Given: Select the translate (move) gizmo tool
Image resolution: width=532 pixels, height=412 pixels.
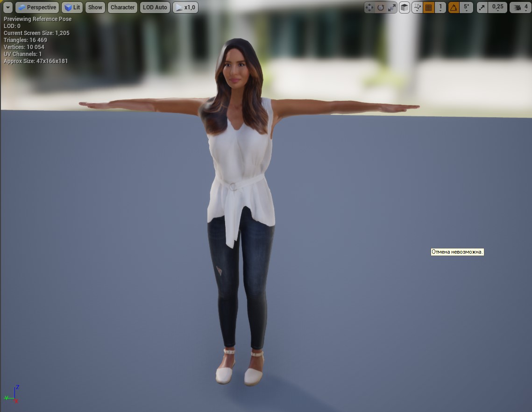Looking at the screenshot, I should pos(369,7).
